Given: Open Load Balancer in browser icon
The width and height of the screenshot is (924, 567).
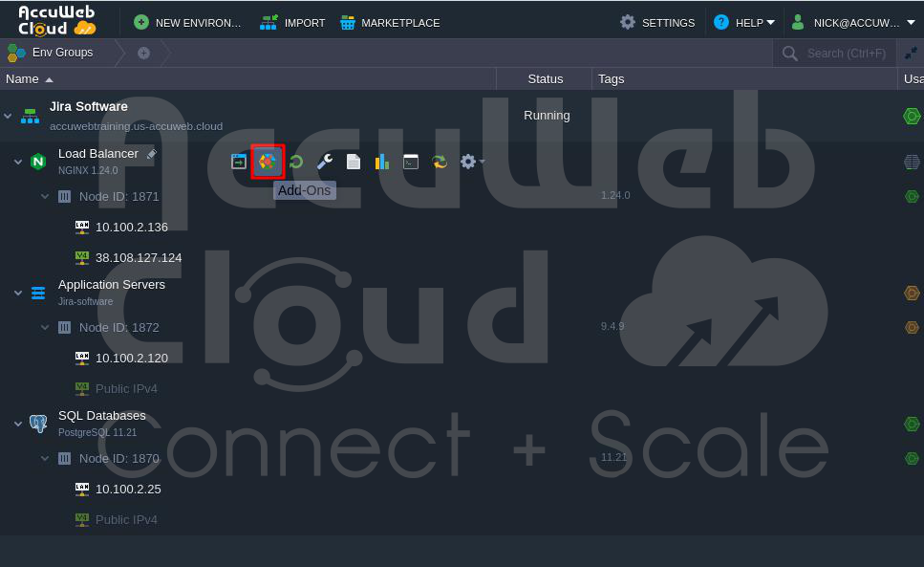Looking at the screenshot, I should point(239,163).
